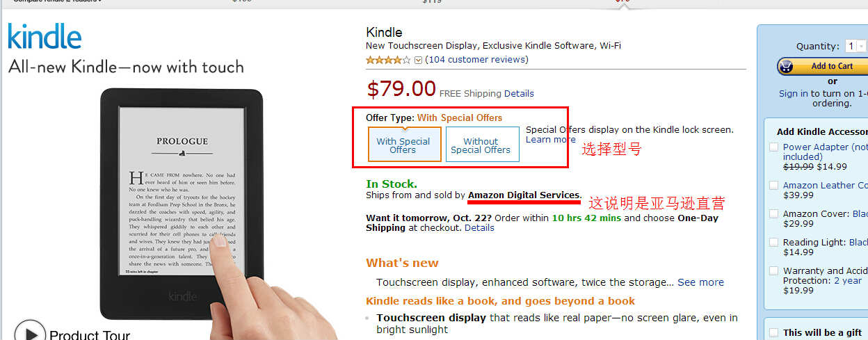
Task: Click the Sign in link
Action: click(793, 94)
